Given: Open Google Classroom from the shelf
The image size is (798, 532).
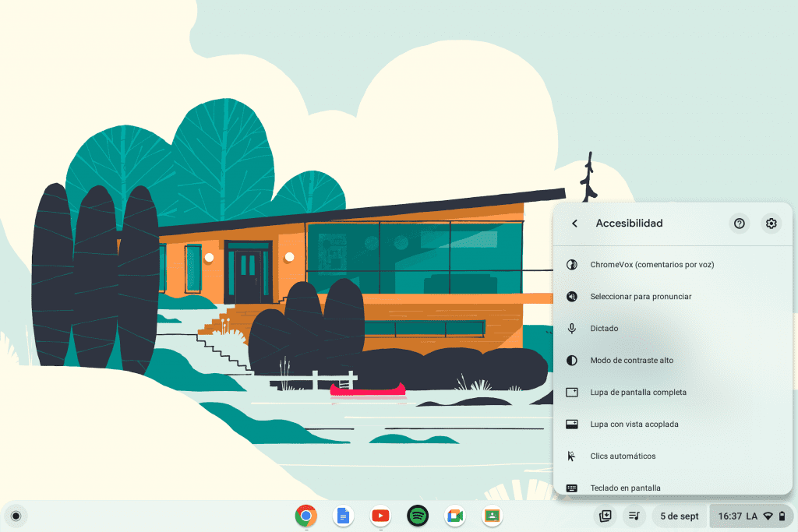Looking at the screenshot, I should 492,516.
